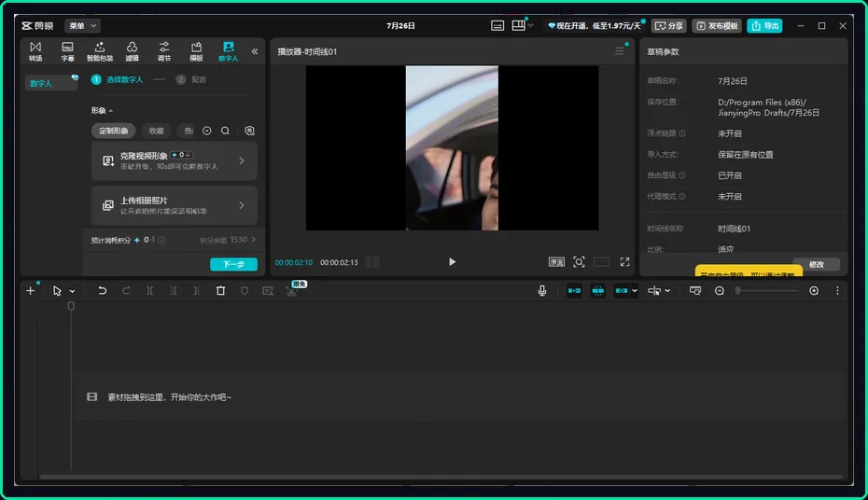
Task: Click the delete-right trim tool
Action: pos(197,290)
